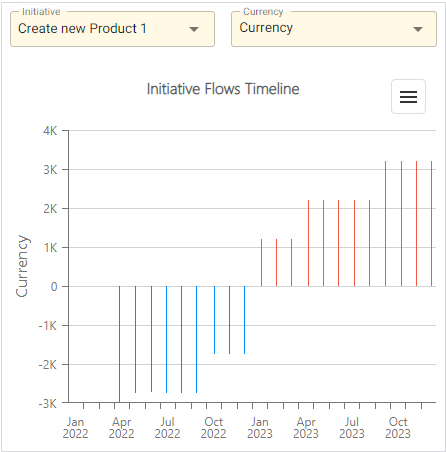Click the Initiative Flows Timeline chart title

click(223, 89)
